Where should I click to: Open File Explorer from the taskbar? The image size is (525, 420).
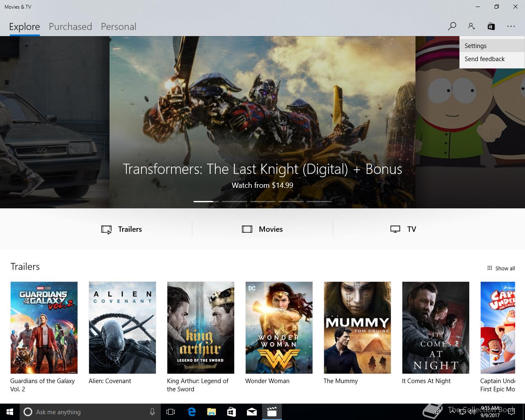pos(211,412)
